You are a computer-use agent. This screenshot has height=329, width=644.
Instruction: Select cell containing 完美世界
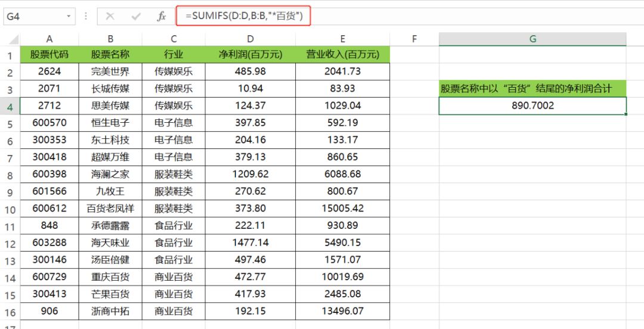click(x=110, y=72)
